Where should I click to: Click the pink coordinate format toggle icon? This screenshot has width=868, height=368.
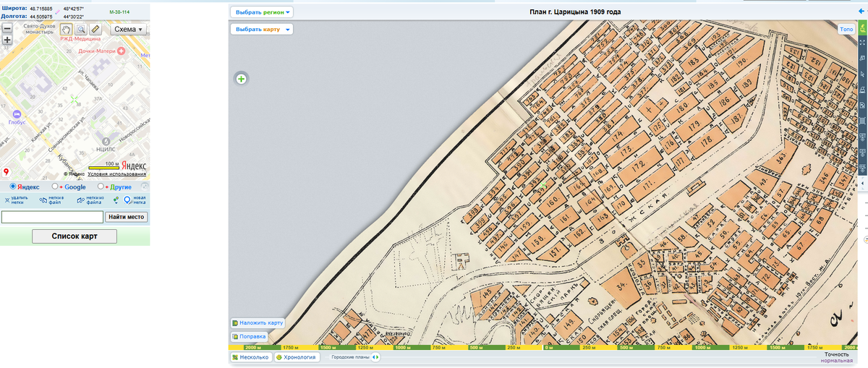(x=58, y=12)
